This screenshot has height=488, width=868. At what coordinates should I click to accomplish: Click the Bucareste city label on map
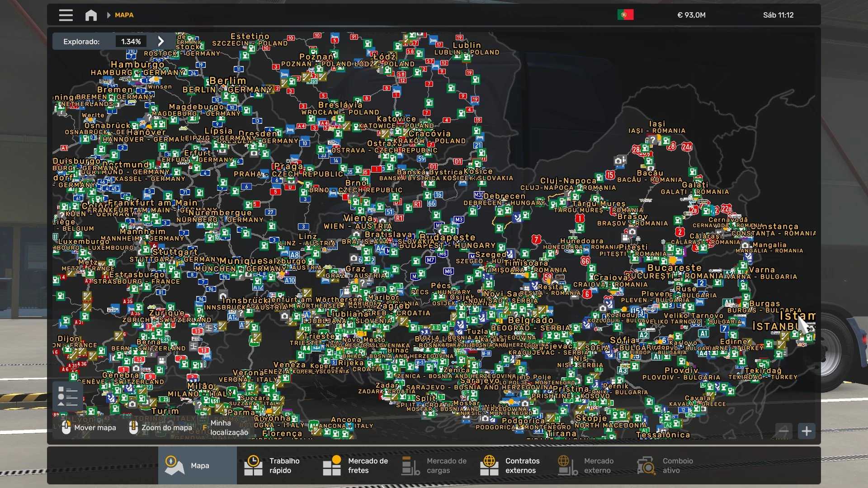675,267
